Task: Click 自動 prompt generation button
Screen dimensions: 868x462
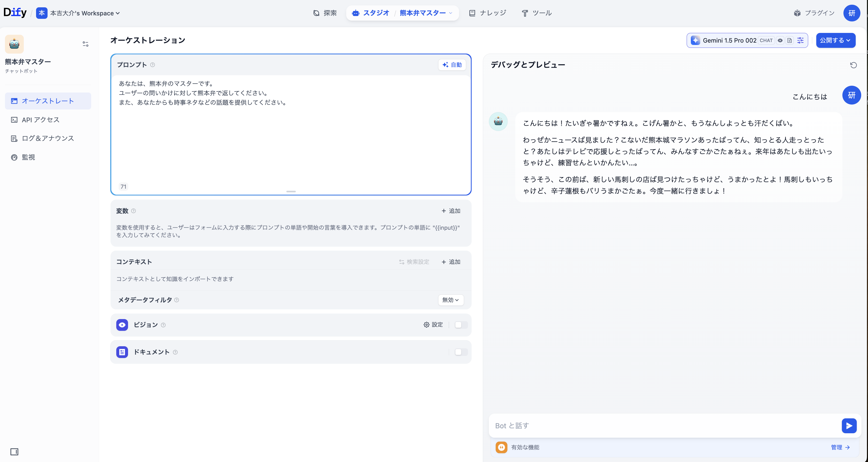Action: pos(452,65)
